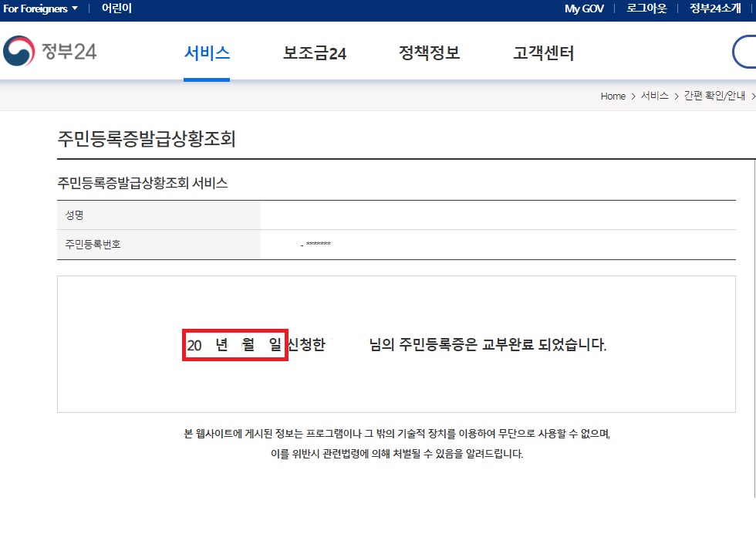Click the masked 주민등록번호 field
This screenshot has width=756, height=558.
click(x=316, y=245)
